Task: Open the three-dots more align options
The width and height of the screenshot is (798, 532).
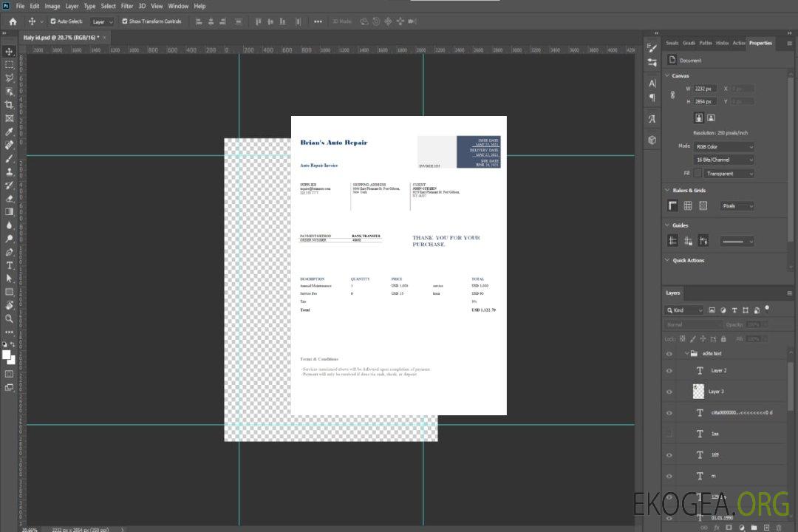Action: click(318, 21)
